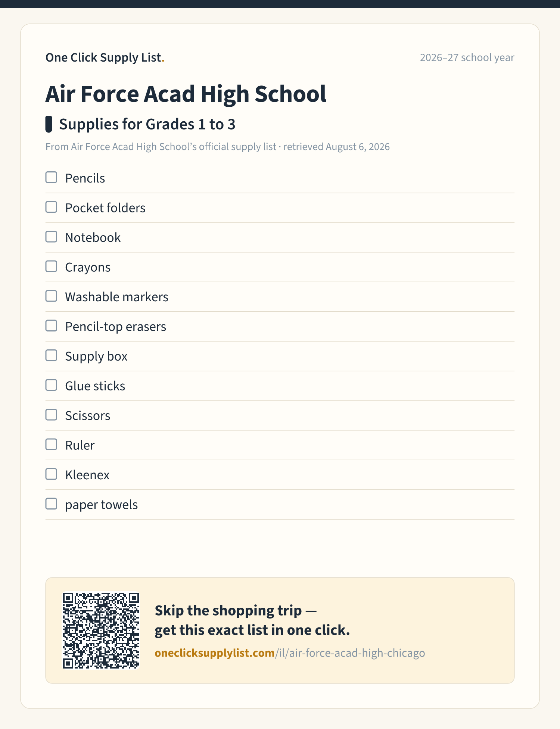Check off Glue sticks
Screen dimensions: 560x729
51,385
